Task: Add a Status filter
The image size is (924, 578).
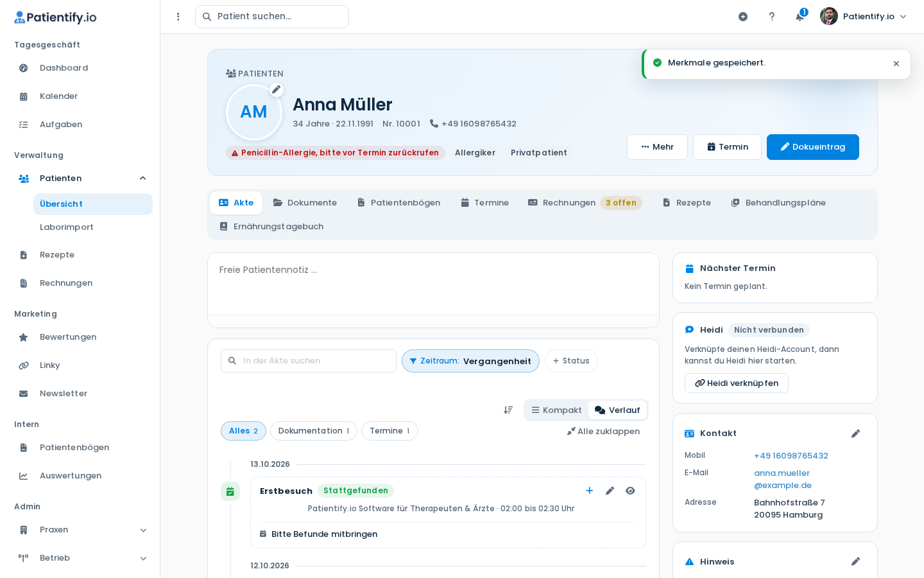Action: point(571,361)
